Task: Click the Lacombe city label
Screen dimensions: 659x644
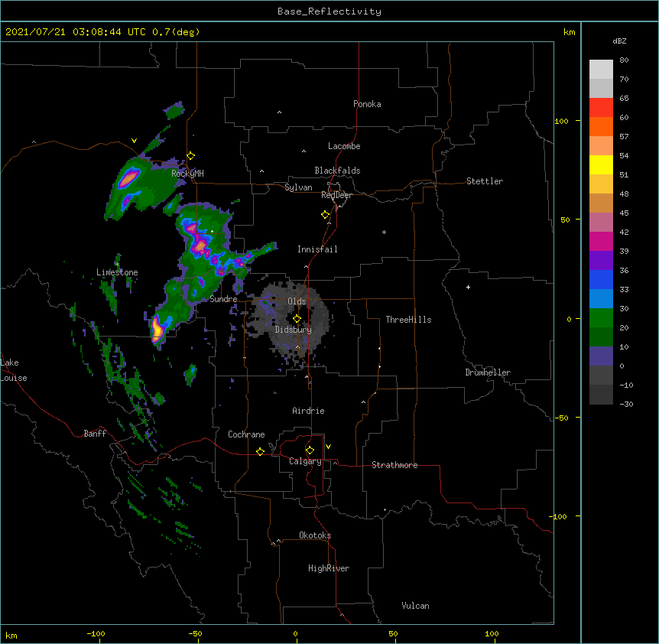Action: (344, 146)
